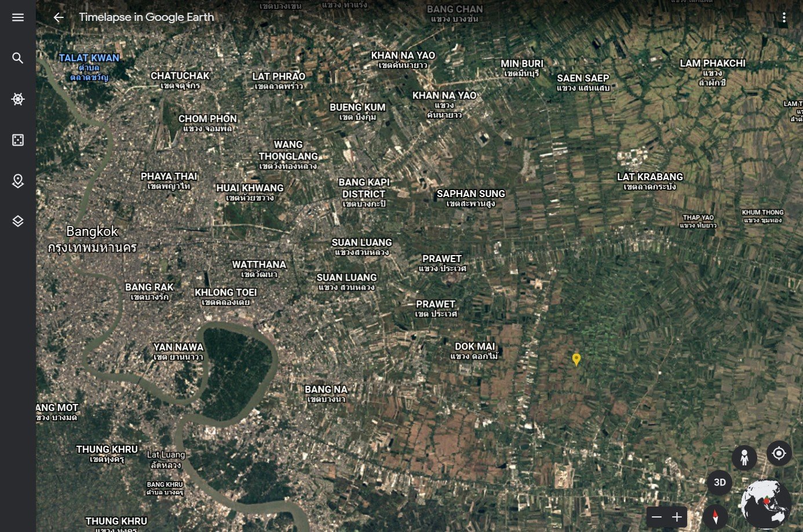
Task: Toggle the 3D view button
Action: click(720, 482)
